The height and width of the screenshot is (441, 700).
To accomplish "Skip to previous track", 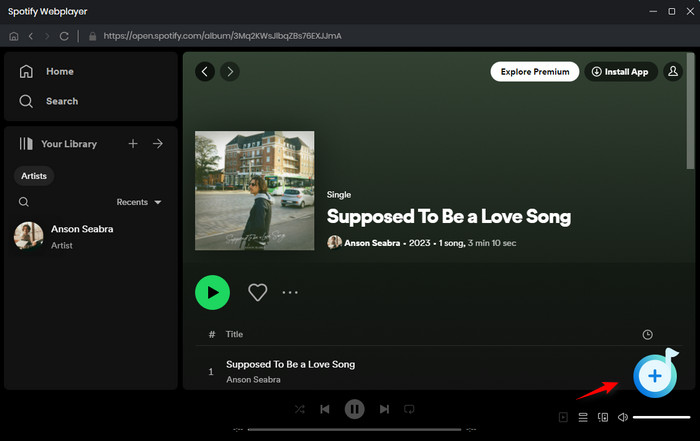I will pyautogui.click(x=325, y=409).
